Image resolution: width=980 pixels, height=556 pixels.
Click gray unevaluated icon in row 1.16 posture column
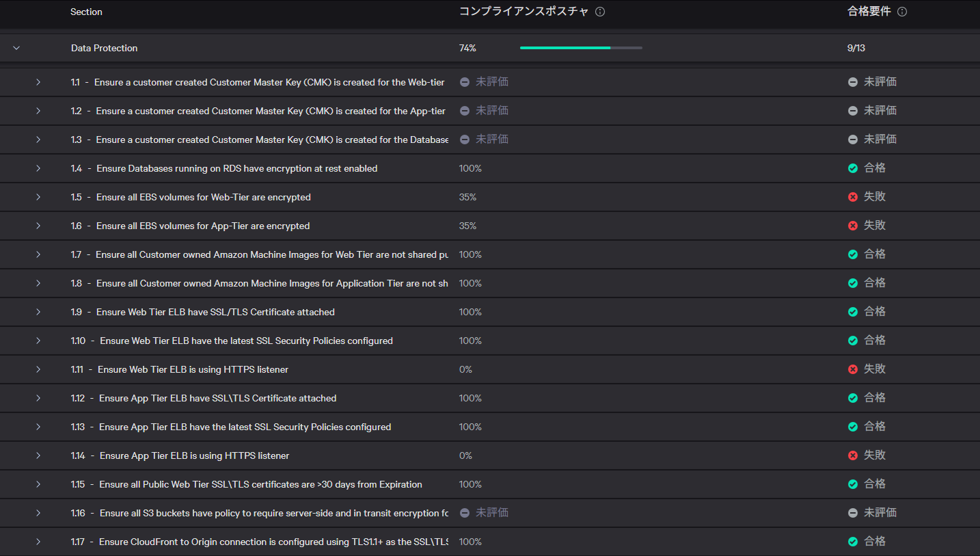[x=465, y=513]
